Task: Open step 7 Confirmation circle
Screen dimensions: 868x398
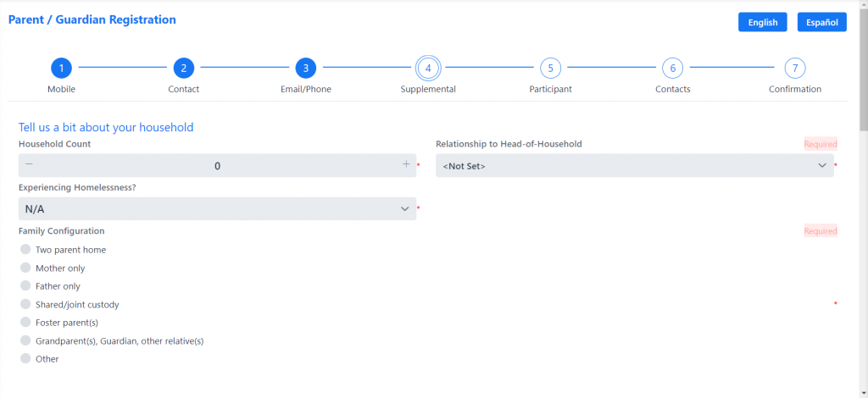Action: 795,69
